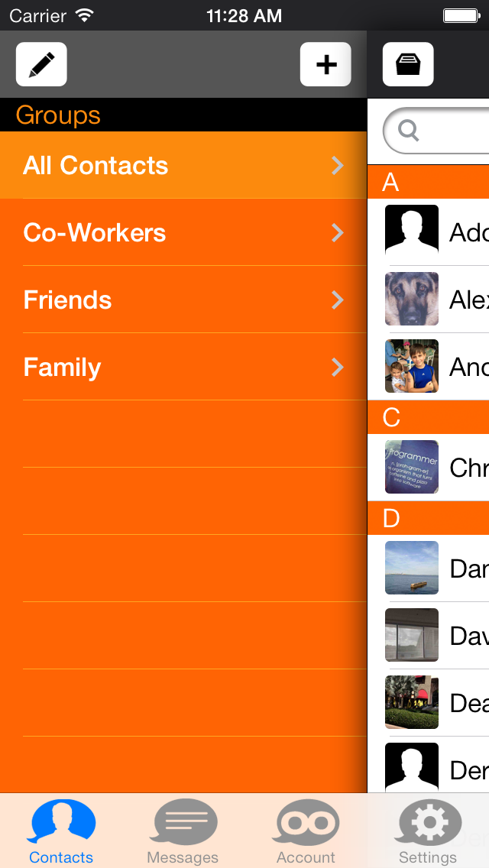Add a new group with plus icon
This screenshot has height=868, width=489.
point(325,64)
